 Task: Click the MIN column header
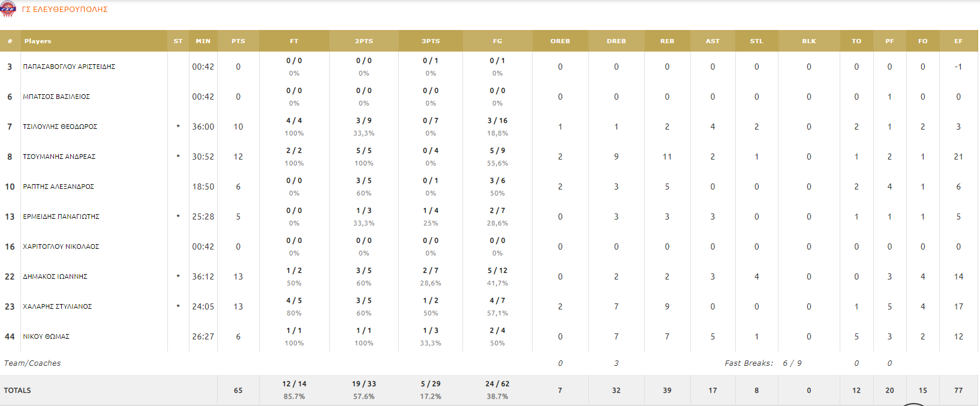coord(203,41)
